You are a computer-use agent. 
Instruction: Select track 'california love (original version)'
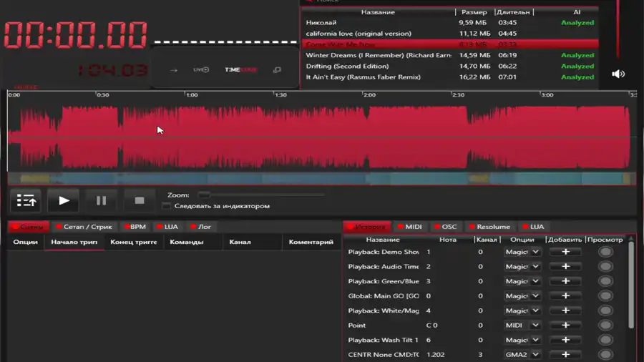pos(358,34)
